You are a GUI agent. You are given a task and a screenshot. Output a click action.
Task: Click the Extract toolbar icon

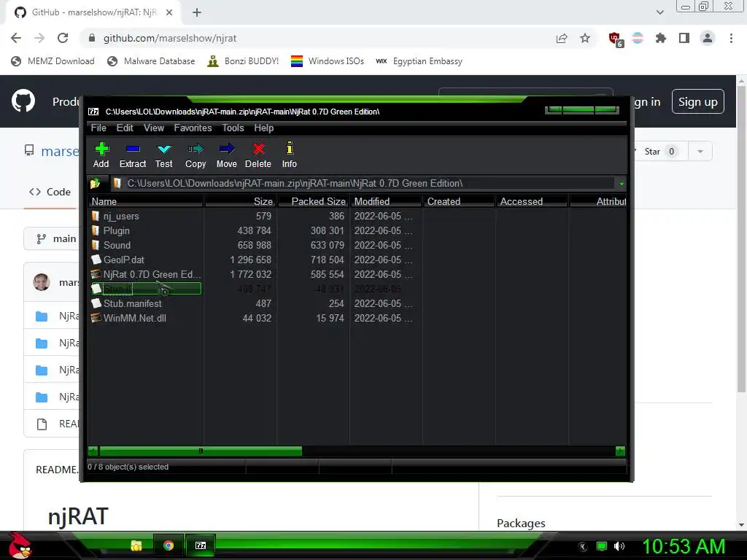point(133,155)
